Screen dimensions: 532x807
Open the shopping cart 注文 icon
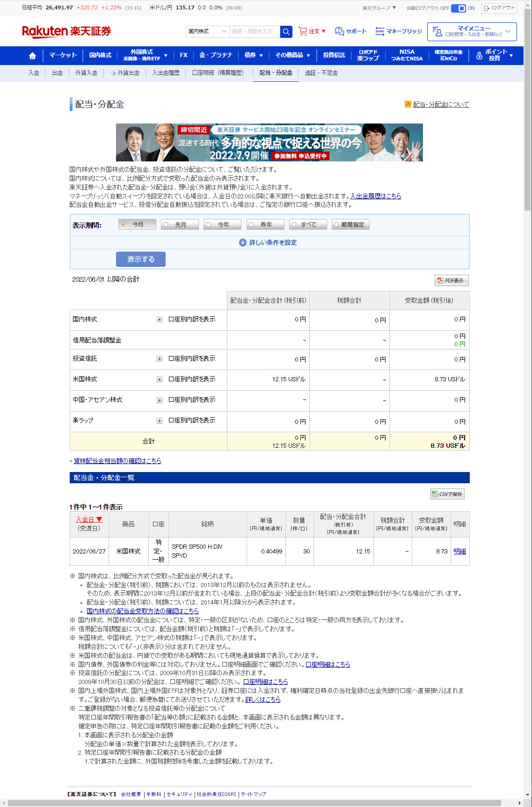[x=303, y=31]
